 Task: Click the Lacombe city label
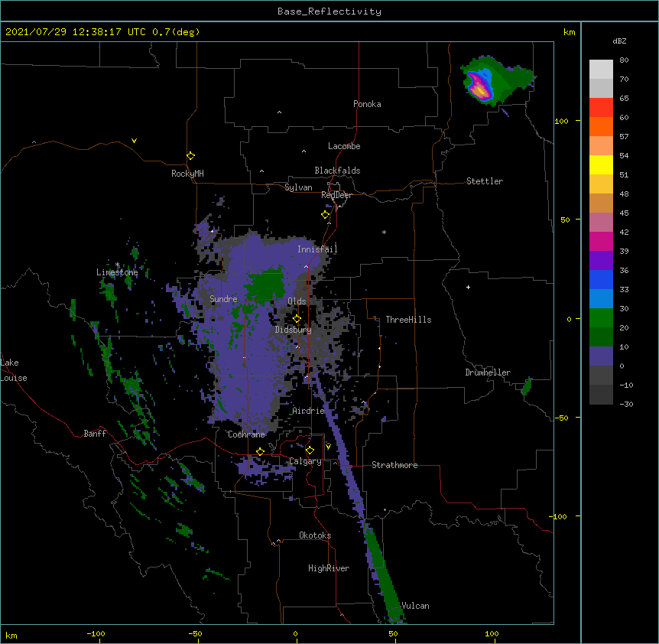pos(344,146)
